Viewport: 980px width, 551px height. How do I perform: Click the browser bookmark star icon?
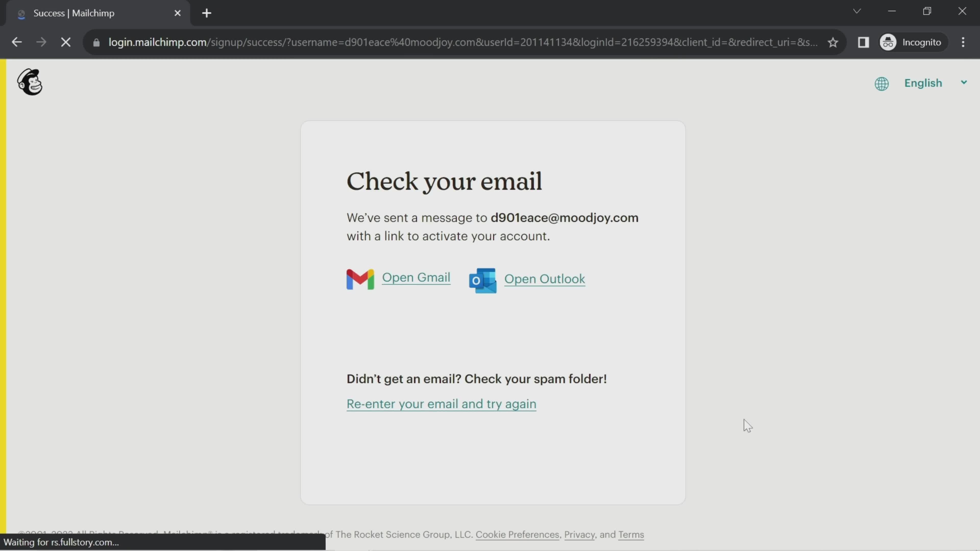pos(833,42)
